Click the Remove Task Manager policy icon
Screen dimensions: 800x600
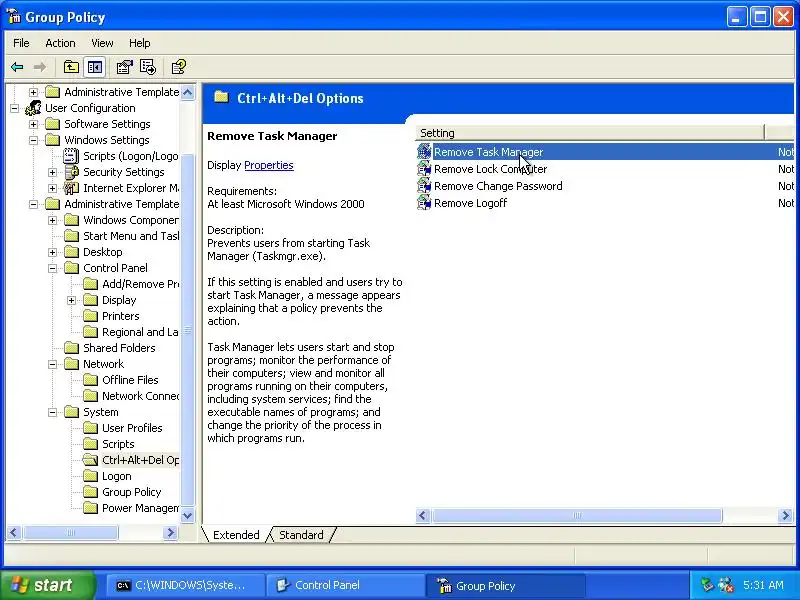click(x=424, y=152)
